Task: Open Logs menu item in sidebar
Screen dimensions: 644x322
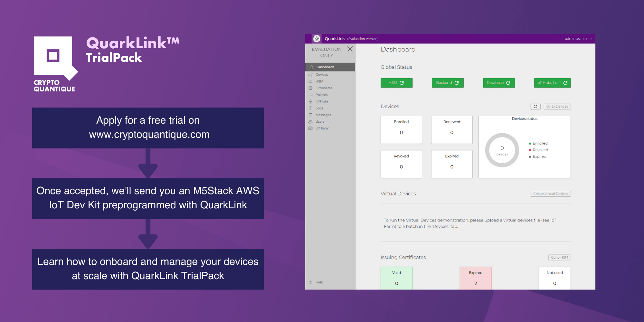Action: (x=330, y=108)
